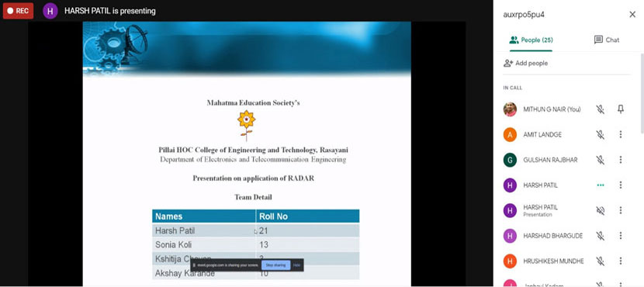Click the meeting code auxrpo5pu4
Viewport: 644px width, 287px height.
point(524,15)
